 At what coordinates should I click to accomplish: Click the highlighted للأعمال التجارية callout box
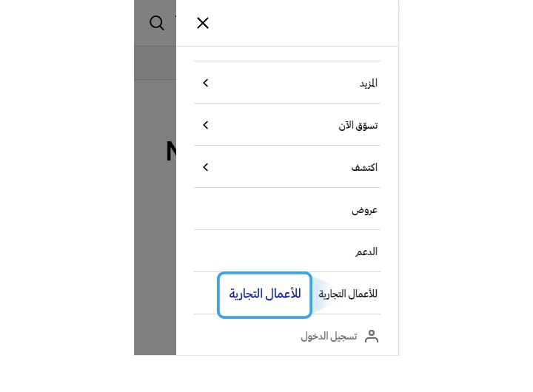pos(264,294)
